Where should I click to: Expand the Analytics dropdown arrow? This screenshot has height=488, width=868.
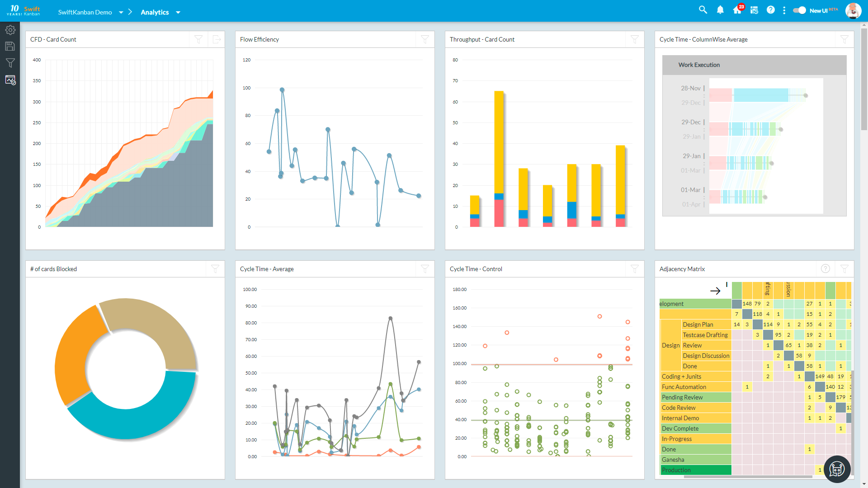178,12
